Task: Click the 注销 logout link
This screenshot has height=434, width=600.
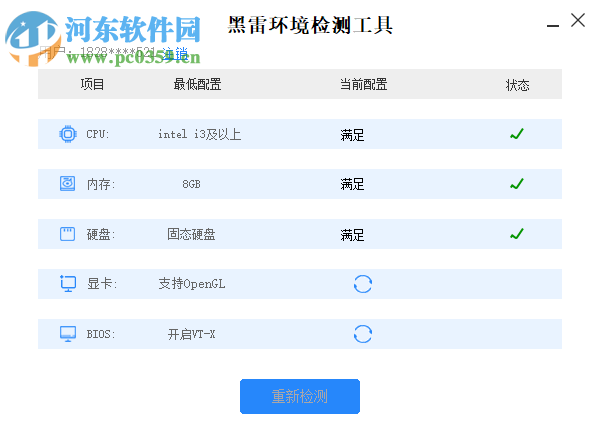Action: 175,54
